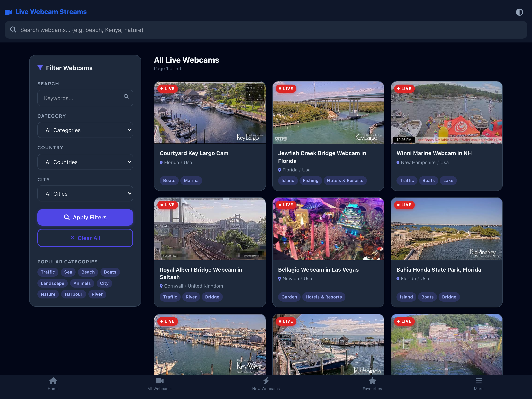Click the magnifier icon in top search bar
The height and width of the screenshot is (399, 532).
tap(13, 30)
